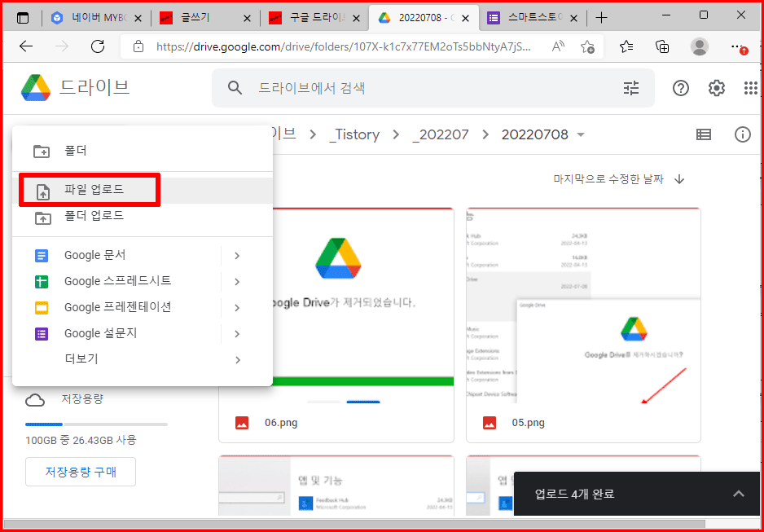This screenshot has width=764, height=532.
Task: Open the 05.png thumbnail
Action: [583, 305]
